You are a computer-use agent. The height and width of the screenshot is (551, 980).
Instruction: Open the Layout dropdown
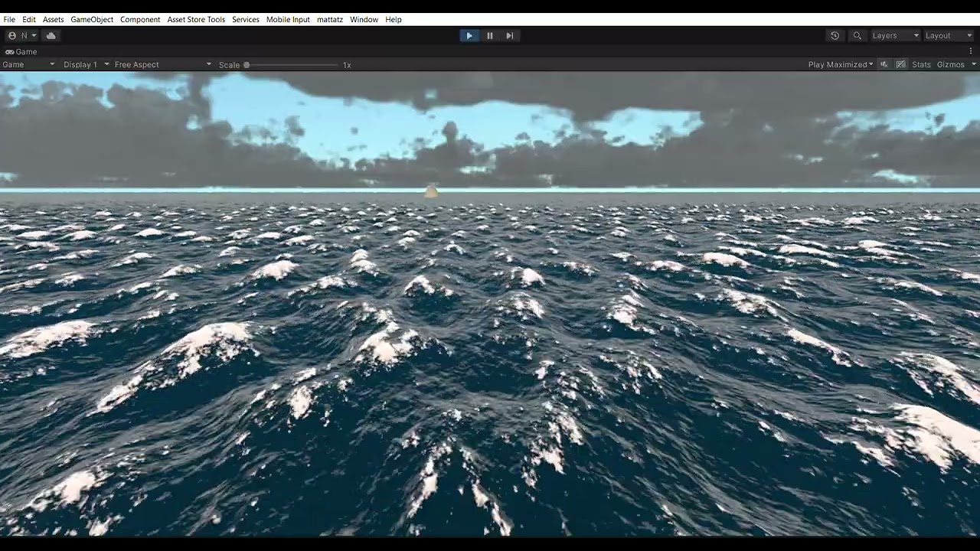click(947, 36)
